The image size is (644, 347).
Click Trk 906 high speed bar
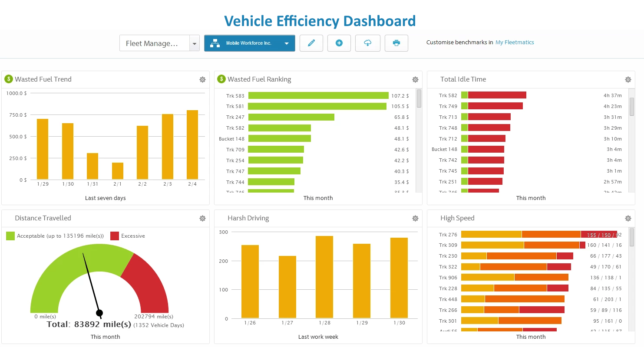coord(515,278)
